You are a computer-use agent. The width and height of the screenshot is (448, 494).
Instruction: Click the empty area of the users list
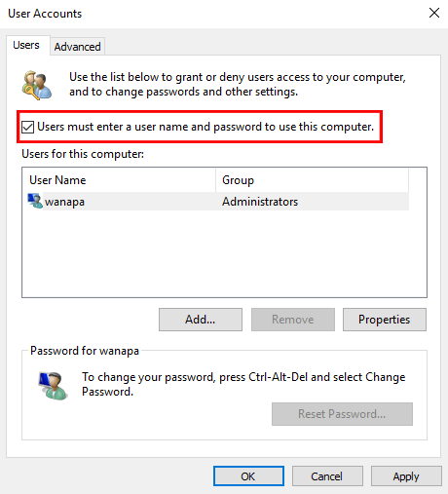[x=224, y=253]
